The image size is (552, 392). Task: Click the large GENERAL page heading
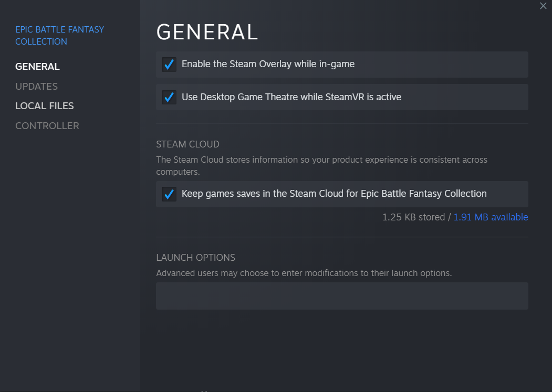coord(207,33)
